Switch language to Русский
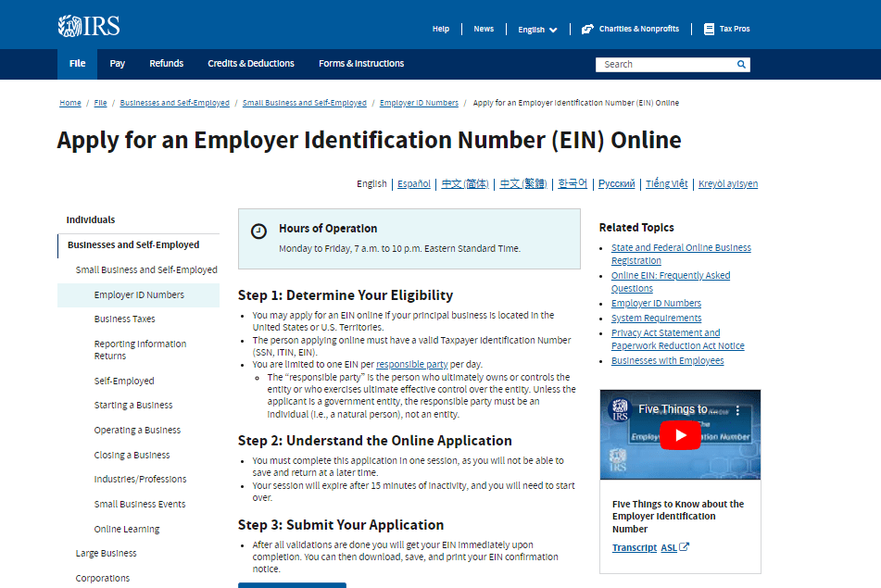The height and width of the screenshot is (588, 881). [x=616, y=183]
